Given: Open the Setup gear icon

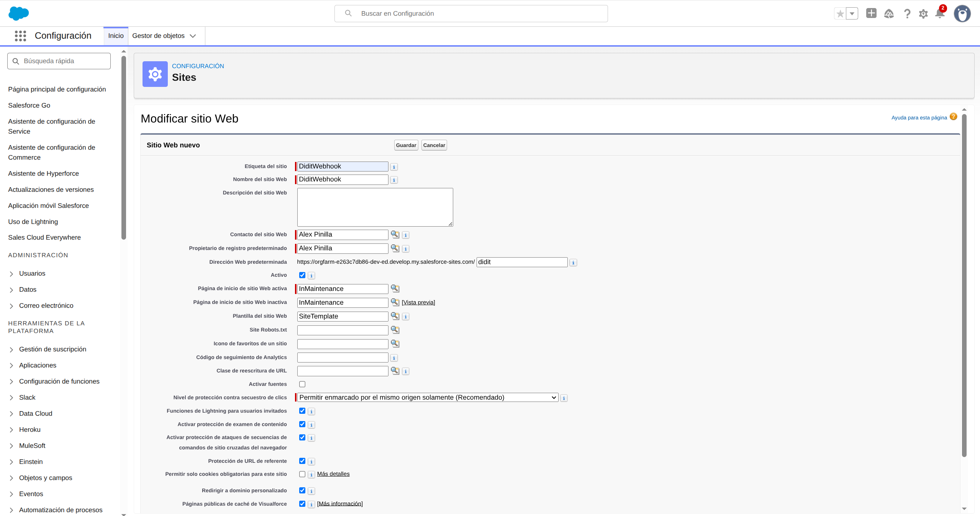Looking at the screenshot, I should click(x=923, y=13).
